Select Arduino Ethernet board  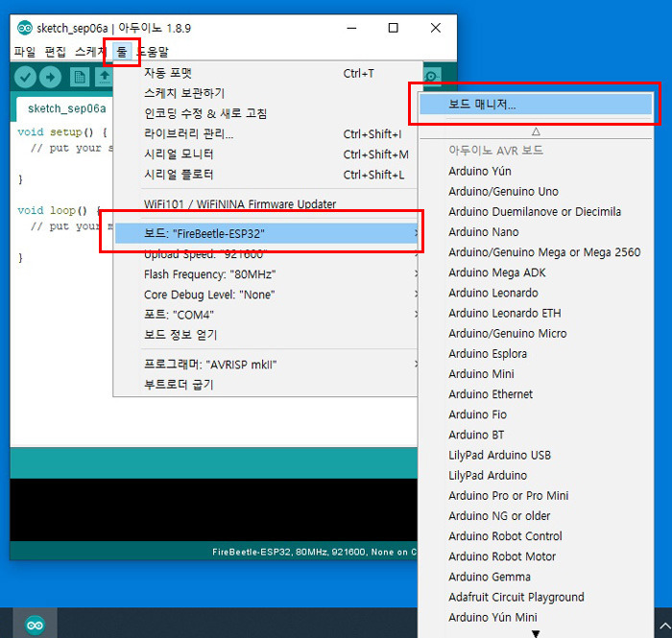[536, 394]
